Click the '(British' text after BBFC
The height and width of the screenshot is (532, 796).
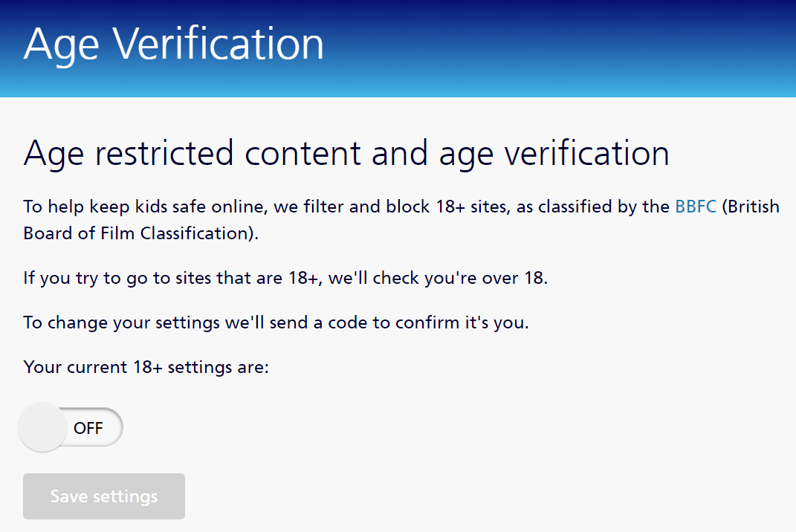tap(751, 207)
